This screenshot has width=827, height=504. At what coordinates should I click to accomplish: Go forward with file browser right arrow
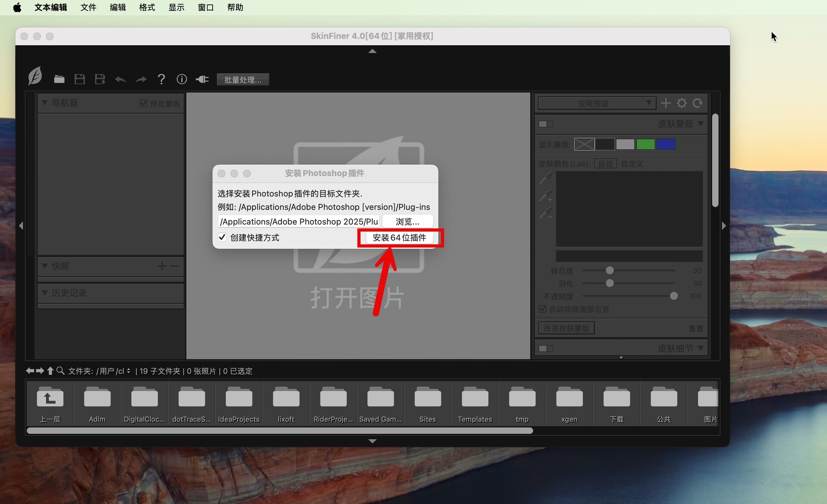40,370
